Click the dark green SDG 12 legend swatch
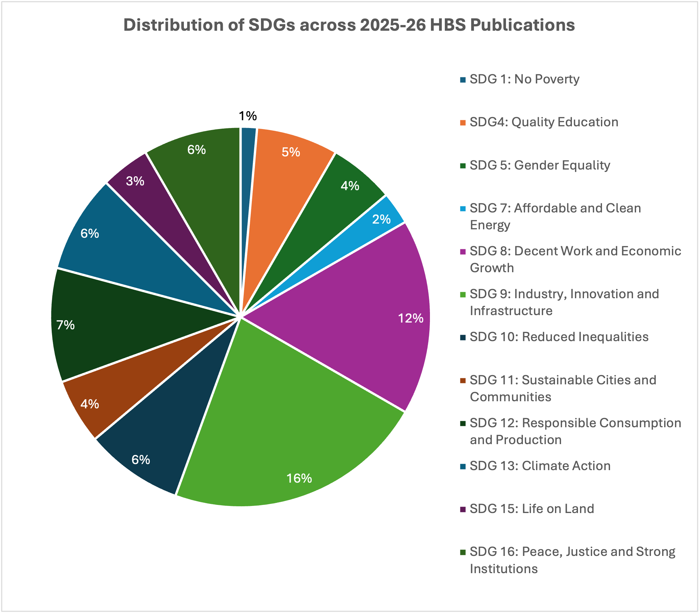This screenshot has height=613, width=700. tap(463, 424)
